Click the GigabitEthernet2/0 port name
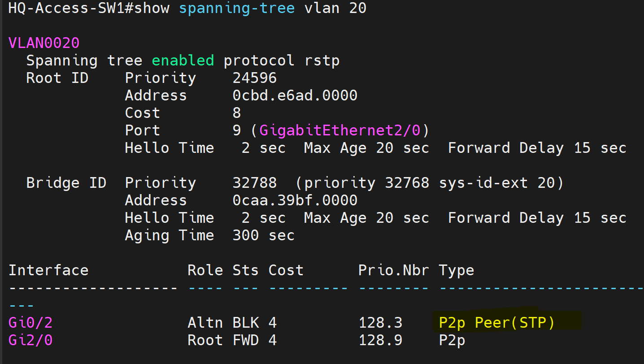This screenshot has height=364, width=644. click(x=340, y=130)
